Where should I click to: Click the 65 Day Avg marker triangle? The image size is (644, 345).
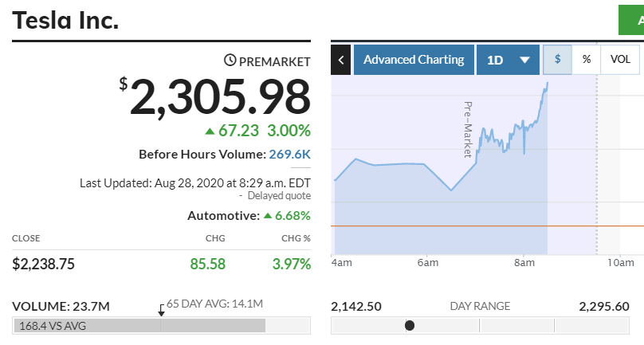[x=161, y=312]
